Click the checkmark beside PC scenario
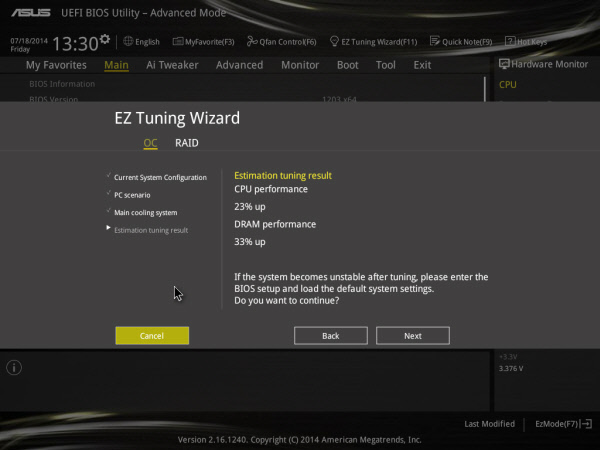 point(108,193)
